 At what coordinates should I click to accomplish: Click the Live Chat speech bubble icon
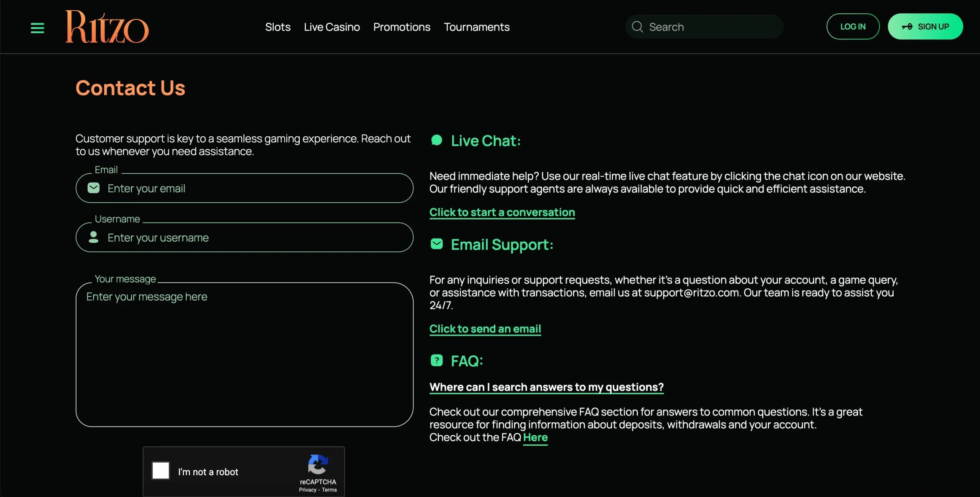436,139
